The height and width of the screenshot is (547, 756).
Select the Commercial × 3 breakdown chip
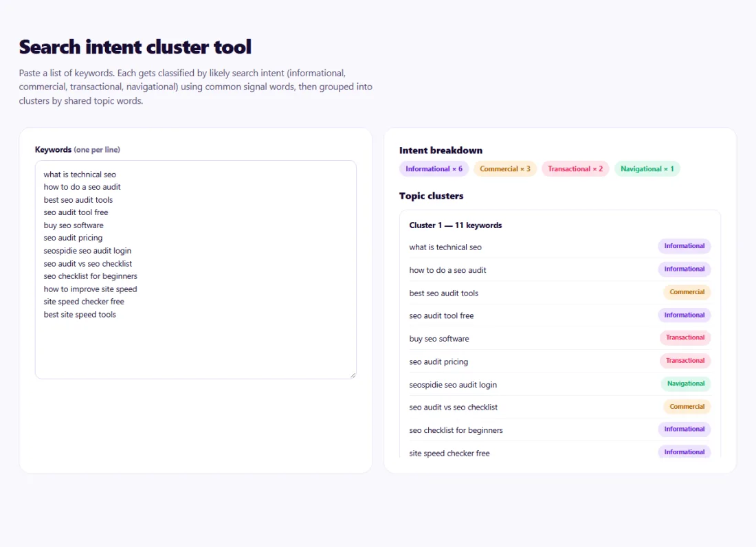click(505, 168)
